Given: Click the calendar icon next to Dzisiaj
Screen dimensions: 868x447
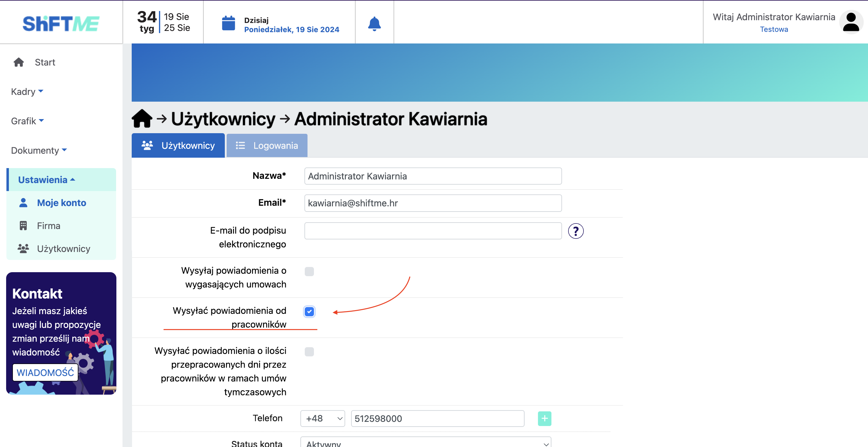Looking at the screenshot, I should 228,23.
